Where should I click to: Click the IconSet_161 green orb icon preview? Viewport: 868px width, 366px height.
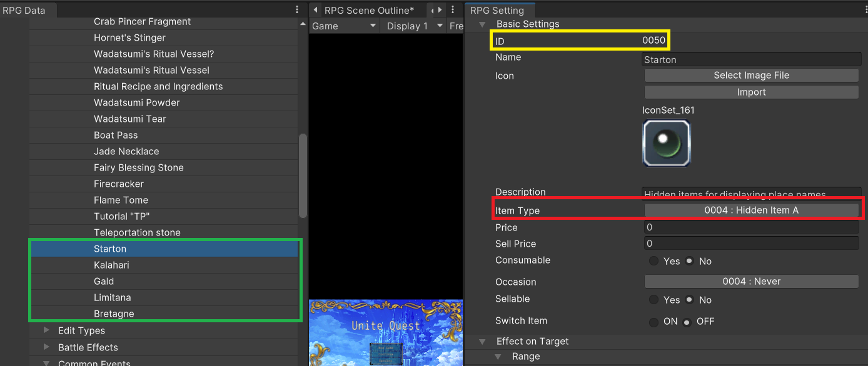[667, 143]
